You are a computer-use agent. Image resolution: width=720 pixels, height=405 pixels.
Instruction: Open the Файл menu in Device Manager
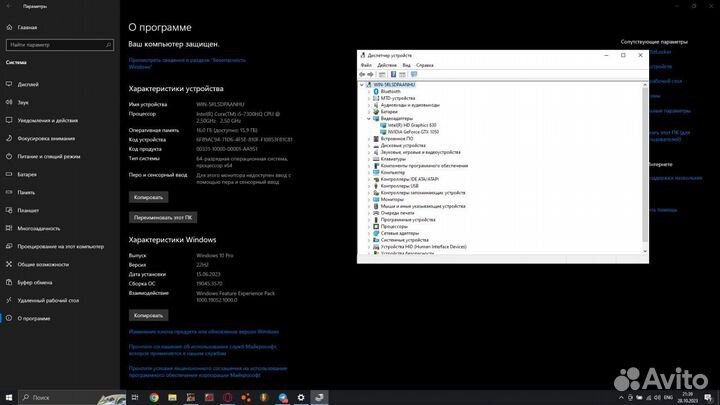366,65
